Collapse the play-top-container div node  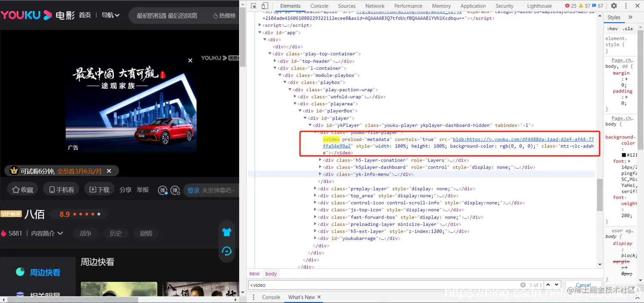pyautogui.click(x=270, y=54)
